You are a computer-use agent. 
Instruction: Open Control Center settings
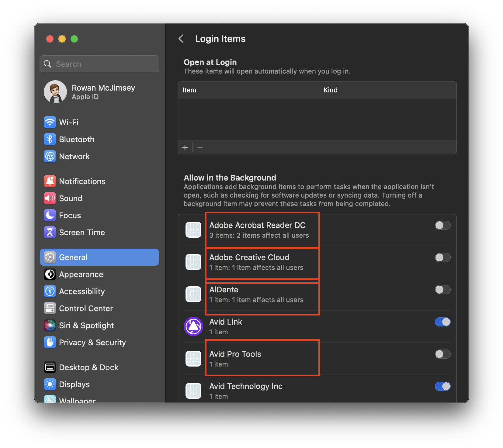point(99,308)
